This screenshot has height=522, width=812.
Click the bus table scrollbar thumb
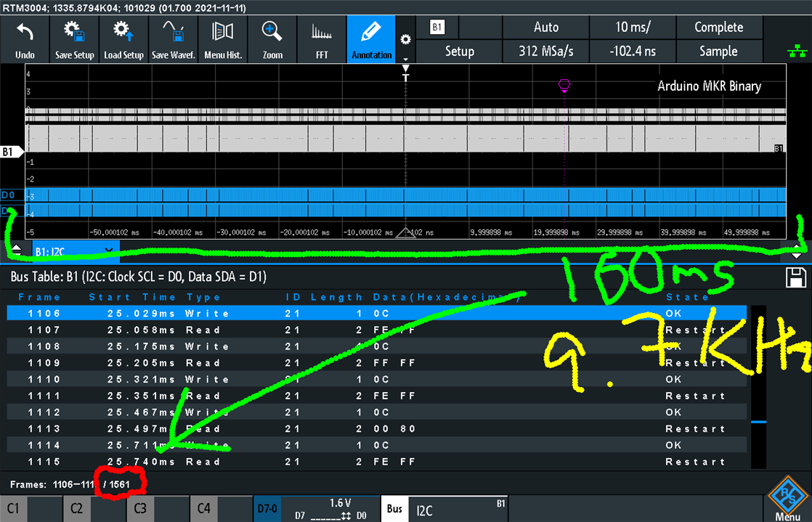[759, 422]
